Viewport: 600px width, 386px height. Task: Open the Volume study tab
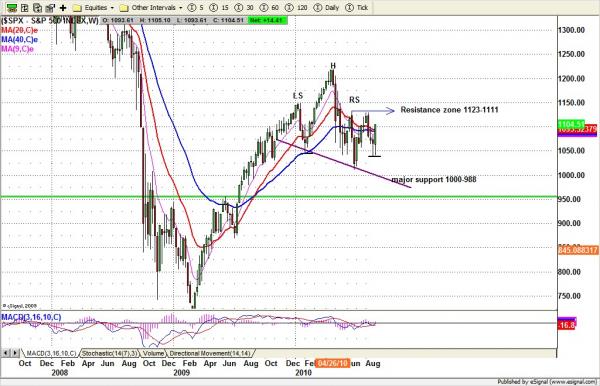[x=153, y=353]
